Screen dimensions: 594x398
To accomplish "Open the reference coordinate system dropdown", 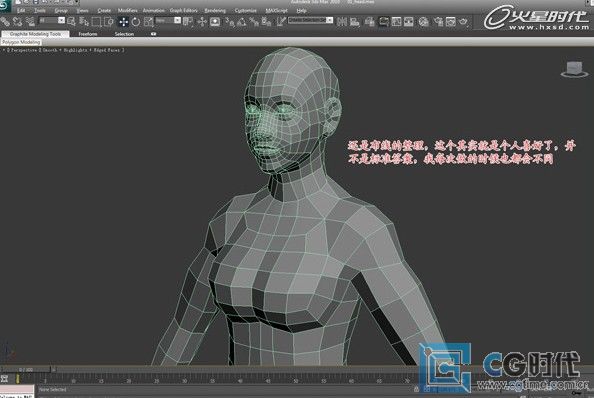I will (x=168, y=20).
